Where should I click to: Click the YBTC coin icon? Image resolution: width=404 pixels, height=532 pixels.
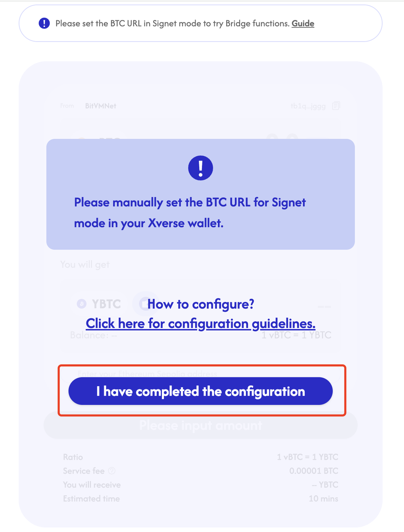click(x=82, y=304)
